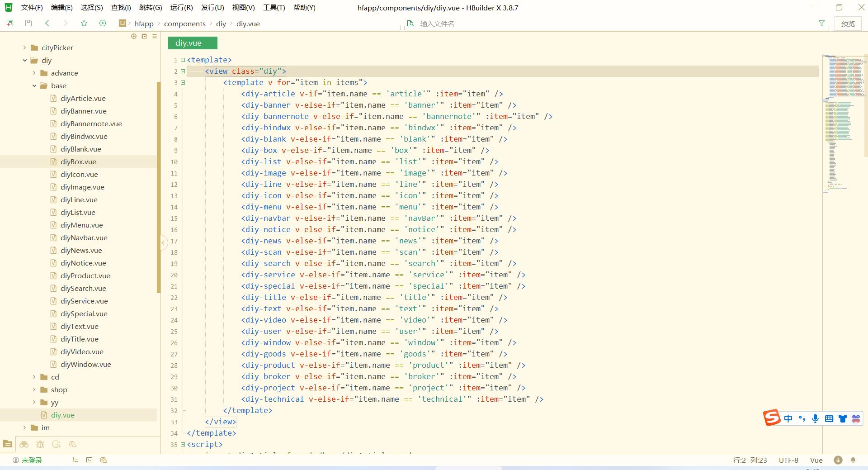
Task: Click the Run play-circle icon
Action: pos(103,23)
